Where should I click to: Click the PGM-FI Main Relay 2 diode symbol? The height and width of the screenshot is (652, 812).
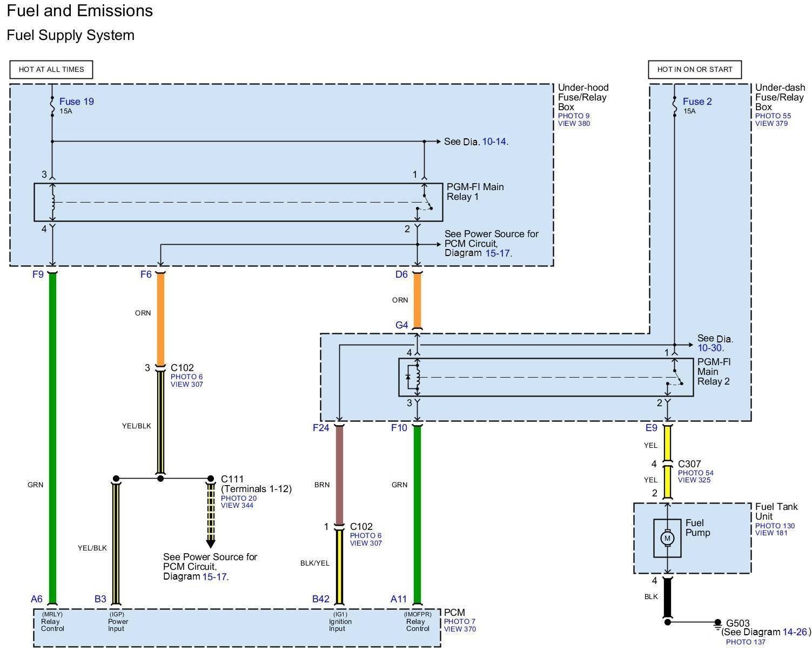click(x=408, y=377)
